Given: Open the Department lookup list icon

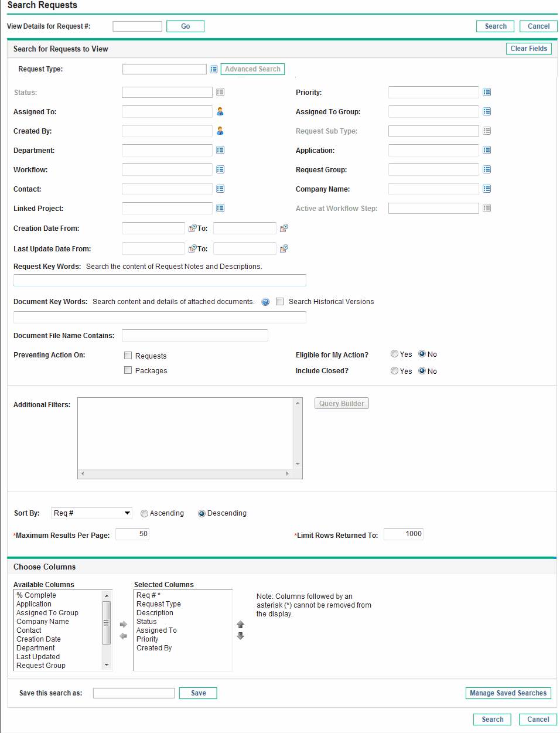Looking at the screenshot, I should click(x=219, y=150).
